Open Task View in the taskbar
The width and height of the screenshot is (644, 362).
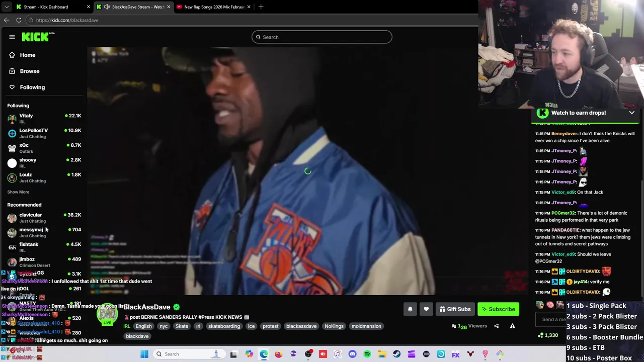click(233, 354)
